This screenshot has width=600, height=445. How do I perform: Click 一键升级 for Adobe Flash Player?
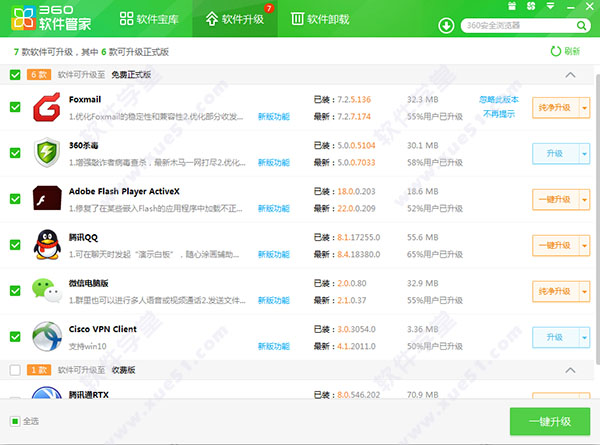point(556,200)
